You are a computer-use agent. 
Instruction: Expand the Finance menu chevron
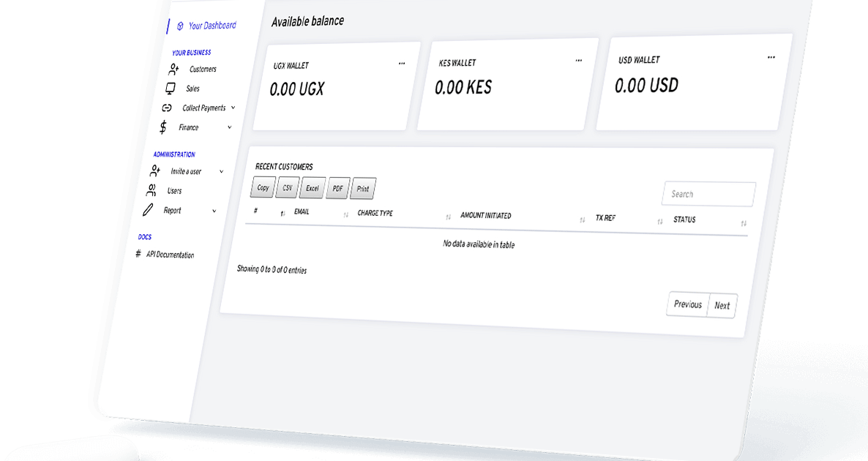pyautogui.click(x=229, y=127)
